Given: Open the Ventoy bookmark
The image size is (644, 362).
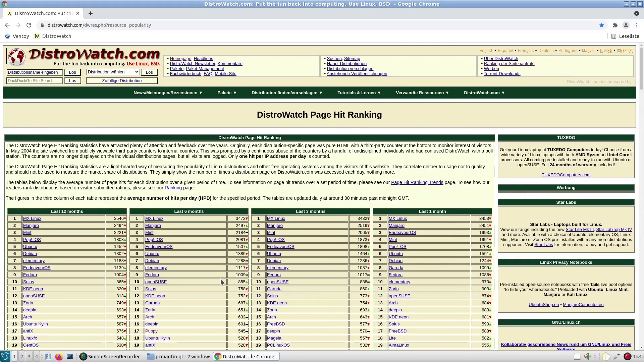Looking at the screenshot, I should (17, 36).
